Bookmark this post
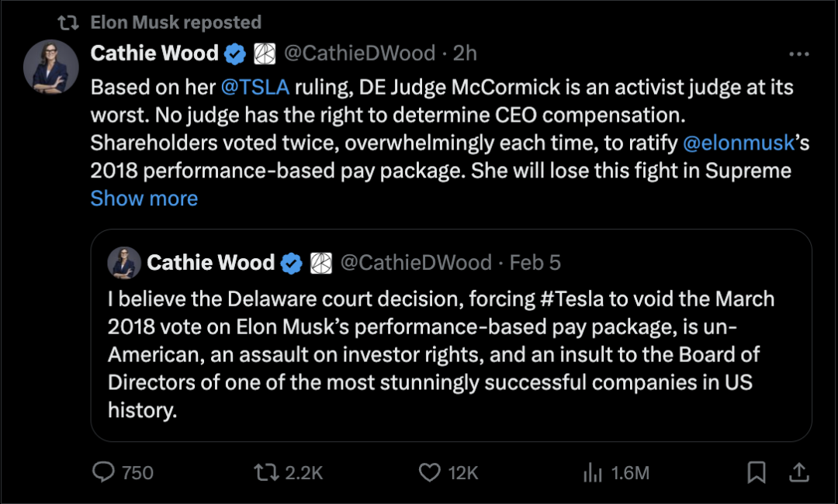Screen dimensions: 838x504 (x=757, y=472)
